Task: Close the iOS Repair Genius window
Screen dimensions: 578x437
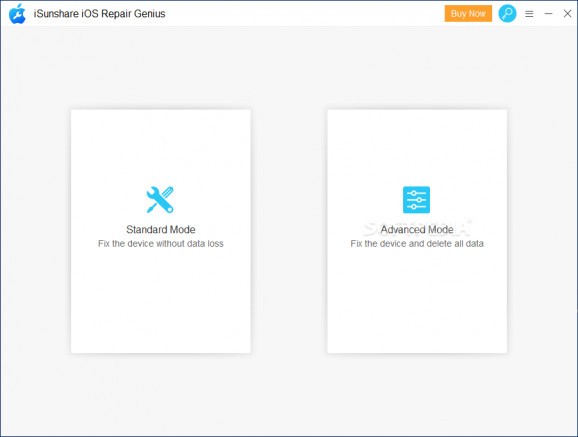Action: 567,14
